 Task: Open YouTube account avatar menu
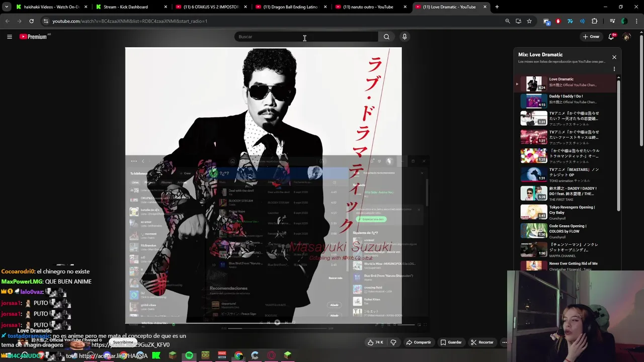(626, 37)
